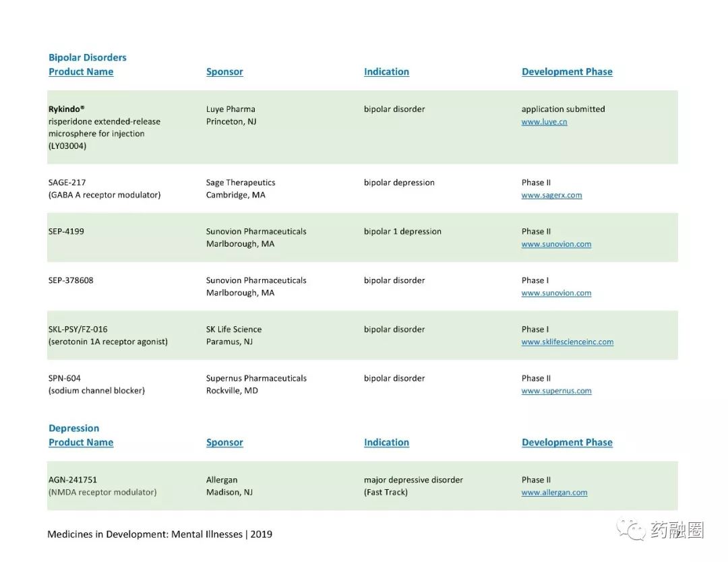Open the www.sagerx.com link
The image size is (728, 562).
click(x=551, y=195)
